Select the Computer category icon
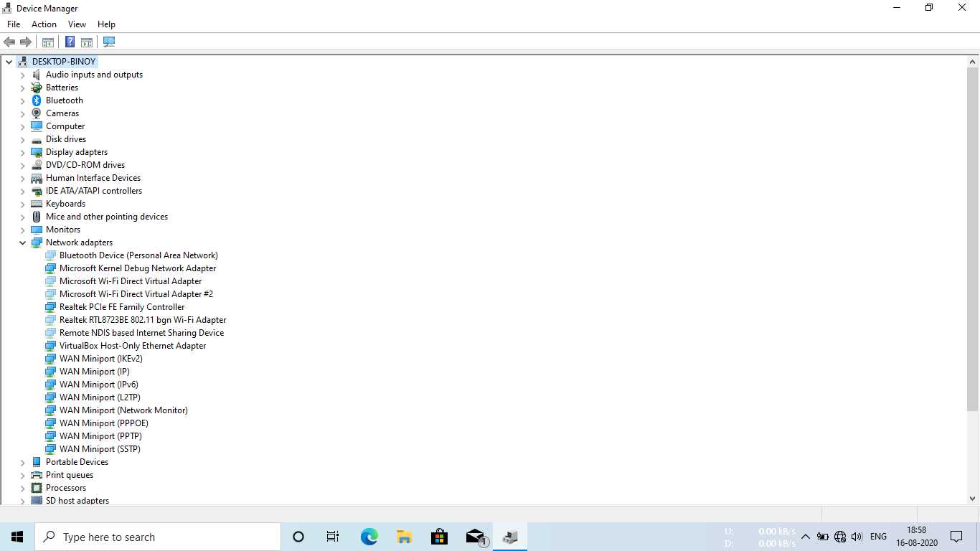 tap(37, 126)
